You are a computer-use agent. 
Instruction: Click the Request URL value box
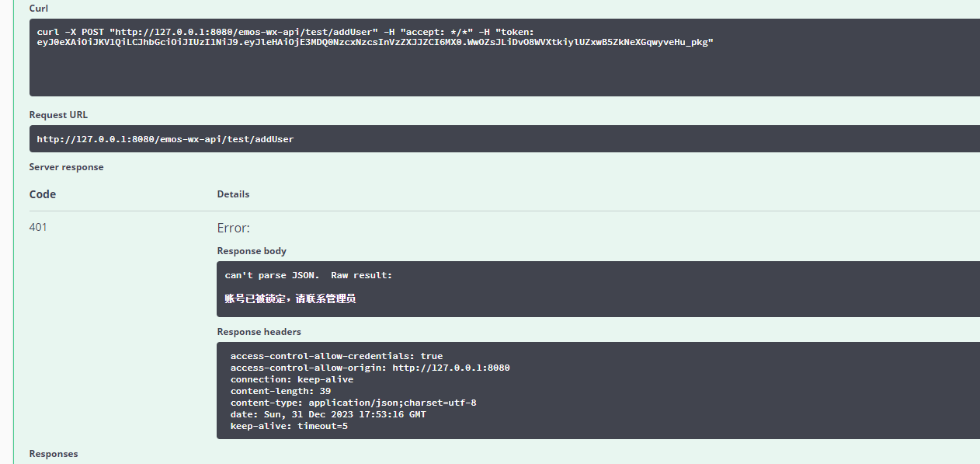(x=505, y=139)
